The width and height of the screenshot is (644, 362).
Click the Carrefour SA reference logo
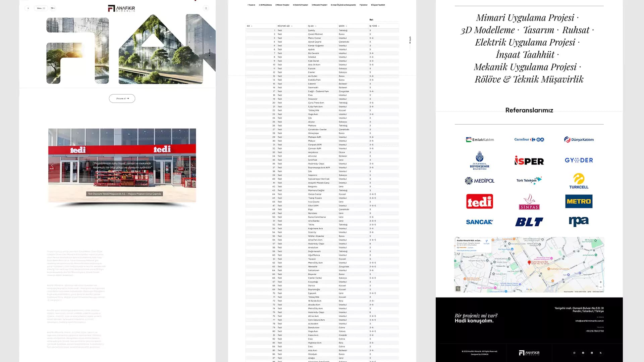[x=529, y=139]
